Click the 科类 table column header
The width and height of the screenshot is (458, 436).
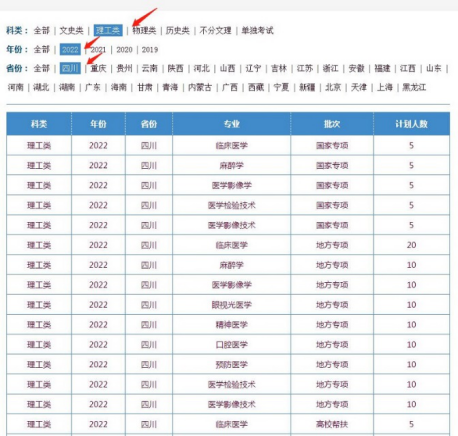point(39,124)
